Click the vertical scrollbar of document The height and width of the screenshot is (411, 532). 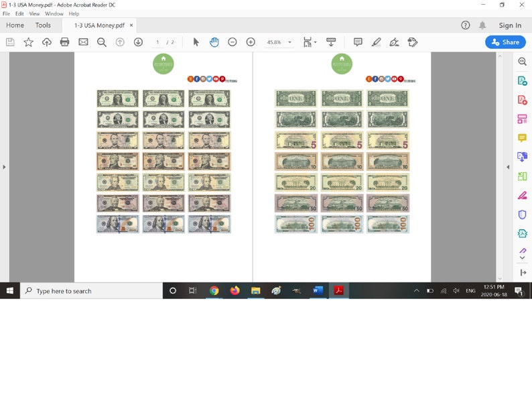pos(500,166)
